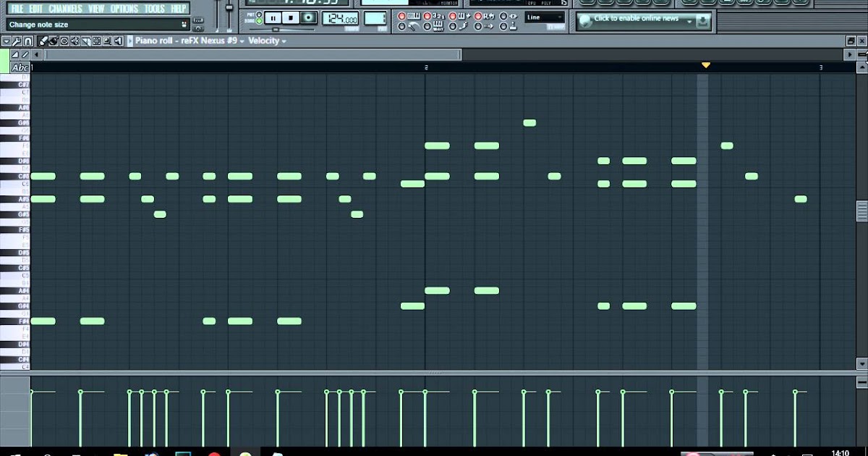Expand the online news dropdown arrow
The height and width of the screenshot is (456, 868).
coord(689,21)
